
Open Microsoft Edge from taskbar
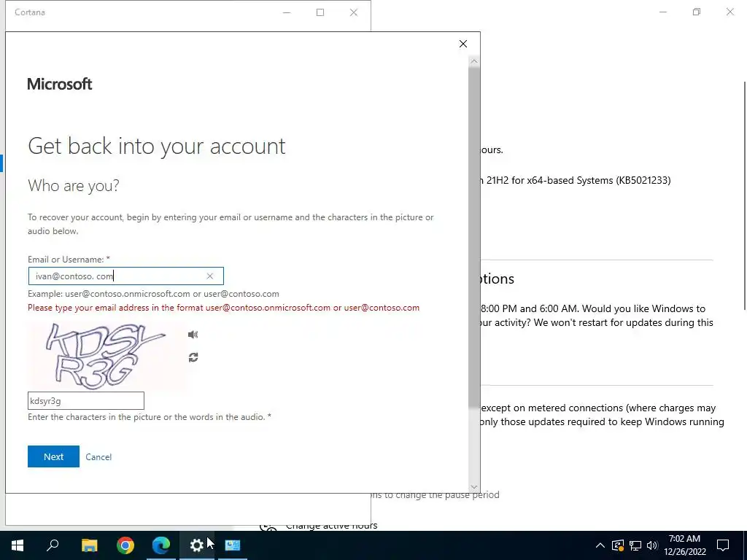161,545
